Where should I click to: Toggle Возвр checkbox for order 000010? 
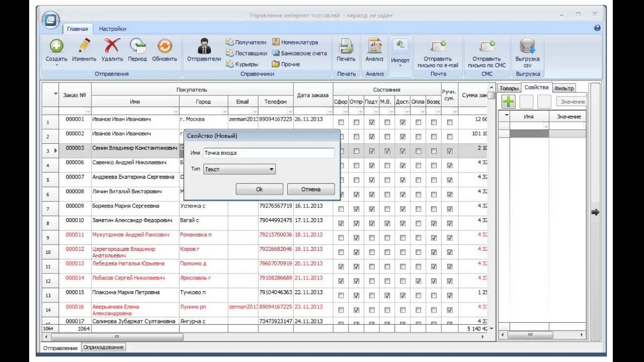[434, 223]
